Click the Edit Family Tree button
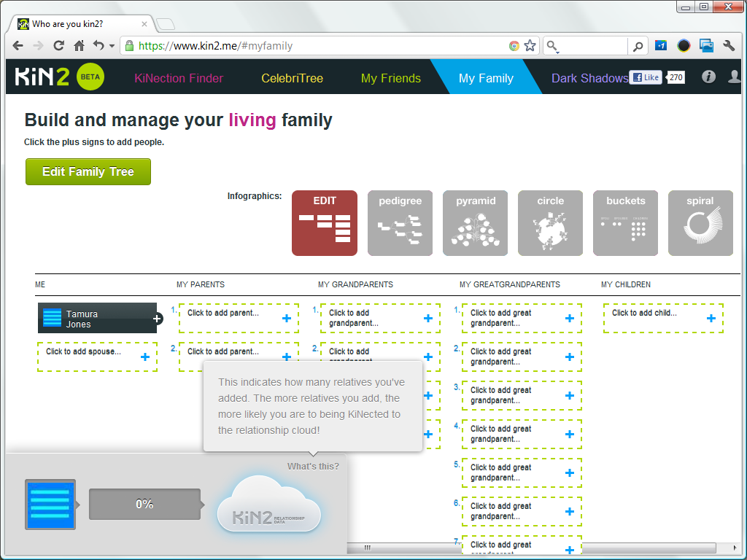The width and height of the screenshot is (747, 560). click(88, 172)
